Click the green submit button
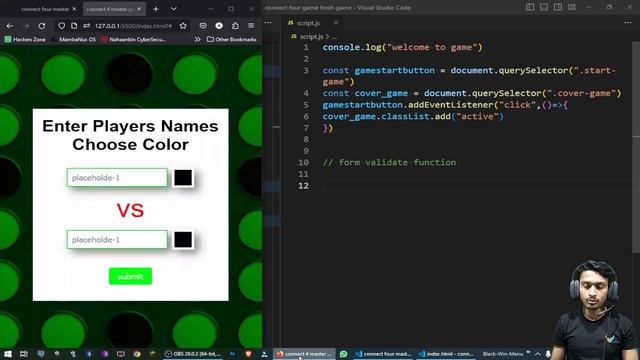640x360 pixels. pos(130,276)
